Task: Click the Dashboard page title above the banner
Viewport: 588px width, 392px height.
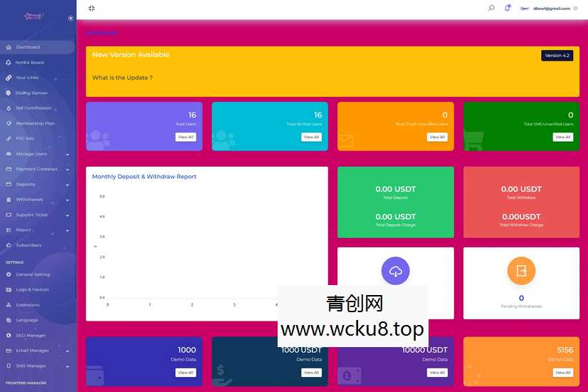Action: coord(102,33)
